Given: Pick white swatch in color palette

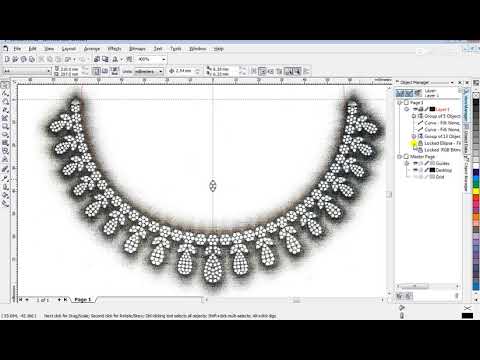Looking at the screenshot, I should pyautogui.click(x=476, y=165).
